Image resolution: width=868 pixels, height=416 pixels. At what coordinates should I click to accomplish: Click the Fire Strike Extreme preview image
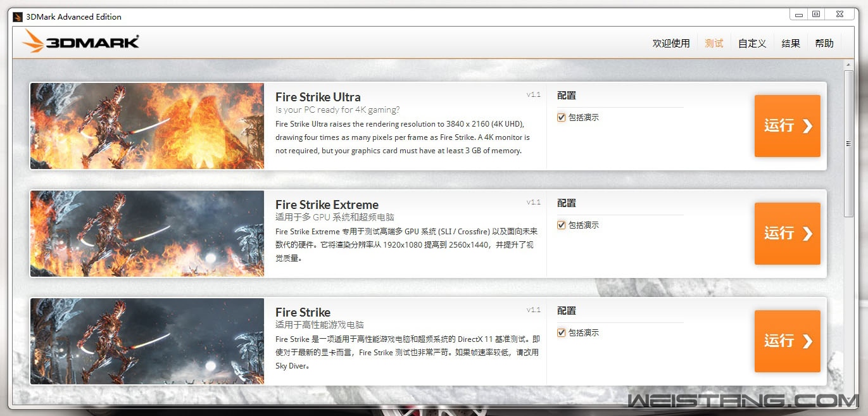(x=148, y=234)
